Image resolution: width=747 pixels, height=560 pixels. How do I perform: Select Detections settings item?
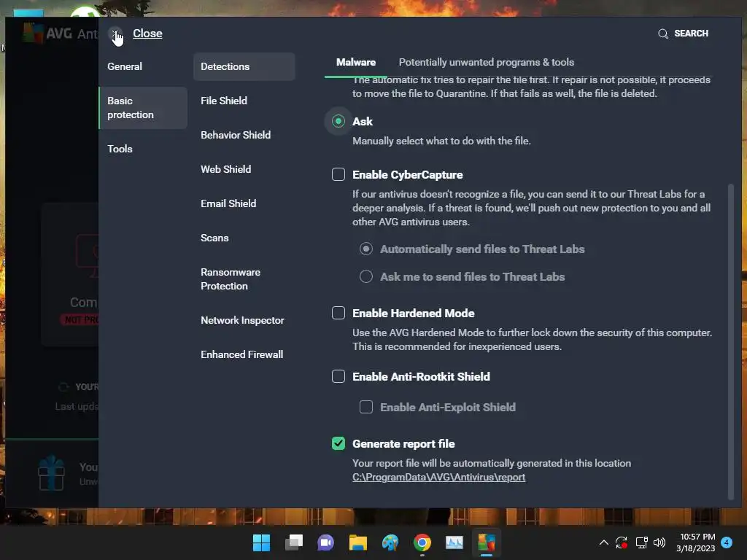click(x=244, y=66)
